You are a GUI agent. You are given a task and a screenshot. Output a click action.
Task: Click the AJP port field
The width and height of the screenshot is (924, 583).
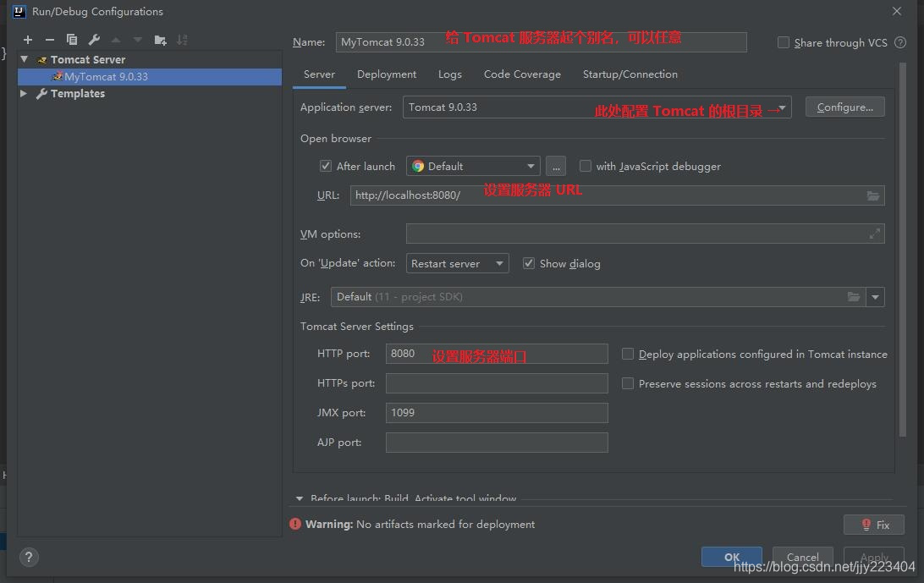tap(497, 443)
